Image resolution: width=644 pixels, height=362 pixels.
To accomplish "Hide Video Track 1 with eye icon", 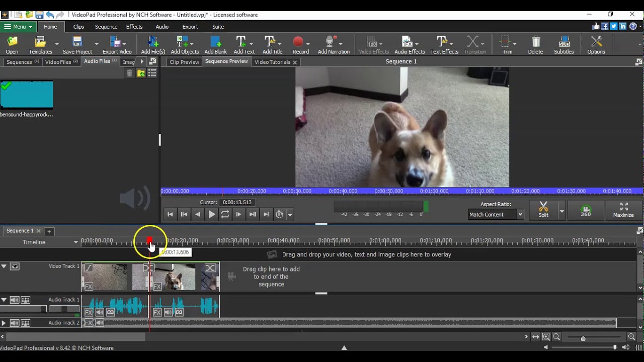I will click(x=15, y=266).
